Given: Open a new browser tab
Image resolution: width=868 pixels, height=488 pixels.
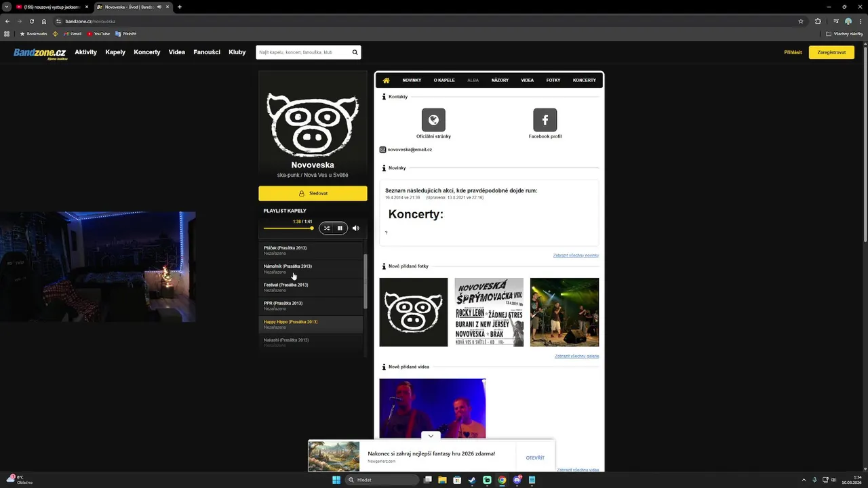Looking at the screenshot, I should point(180,7).
